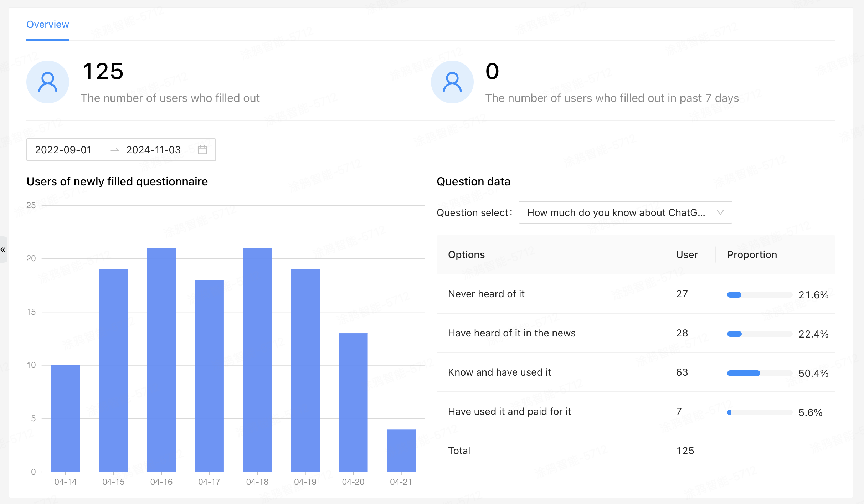Viewport: 864px width, 504px height.
Task: Open the Question select dropdown
Action: coord(625,212)
